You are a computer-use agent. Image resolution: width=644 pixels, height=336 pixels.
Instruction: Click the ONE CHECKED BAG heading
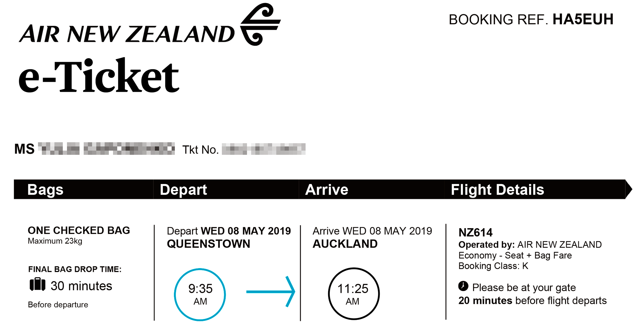tap(79, 230)
